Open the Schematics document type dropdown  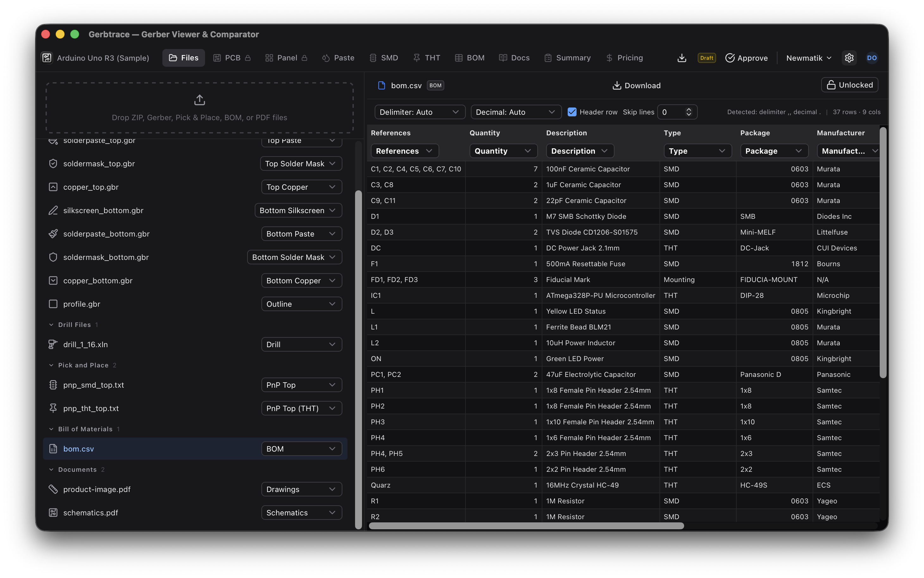[x=301, y=513]
